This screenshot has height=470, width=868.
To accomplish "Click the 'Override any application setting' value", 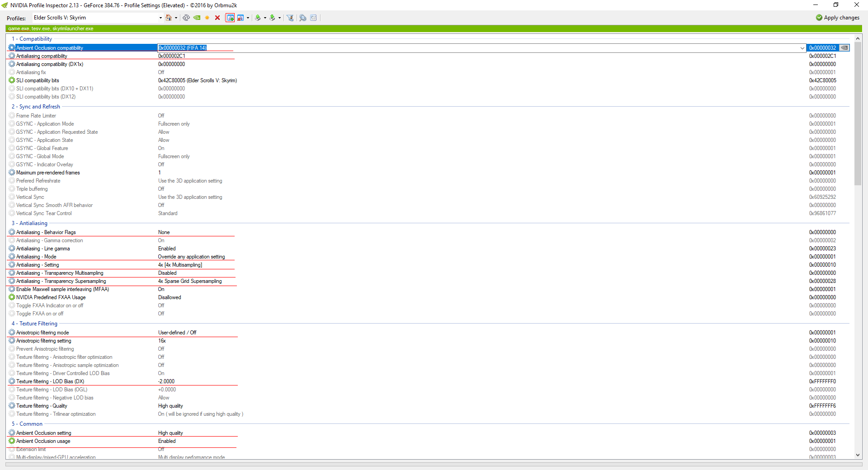I will [x=191, y=257].
